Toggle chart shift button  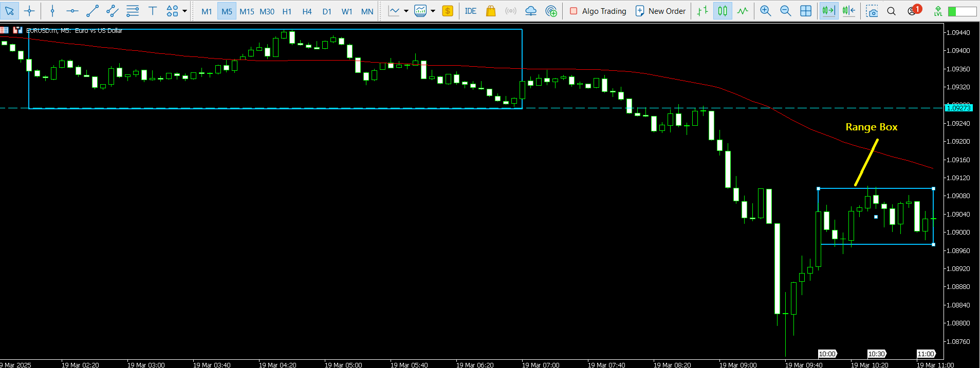click(849, 11)
